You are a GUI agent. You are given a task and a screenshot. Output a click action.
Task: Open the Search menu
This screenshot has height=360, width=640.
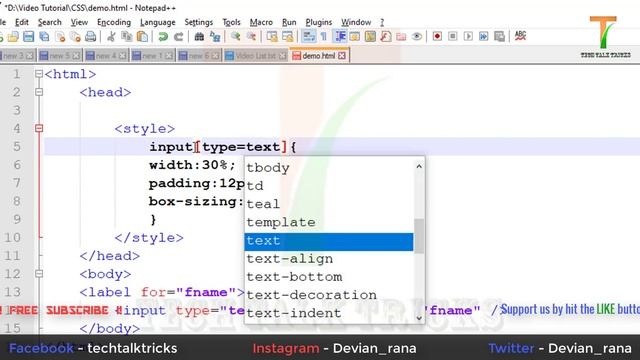pos(50,22)
